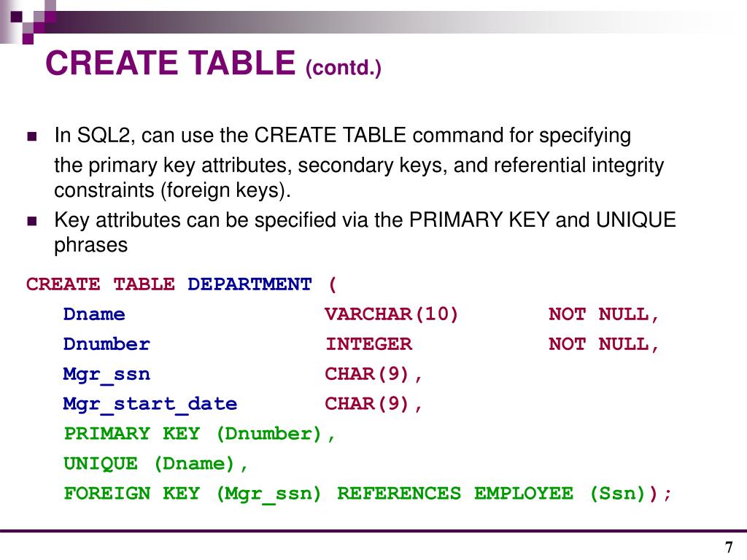Click the word 'phrases'
Screen dimensions: 747x560
tap(91, 246)
